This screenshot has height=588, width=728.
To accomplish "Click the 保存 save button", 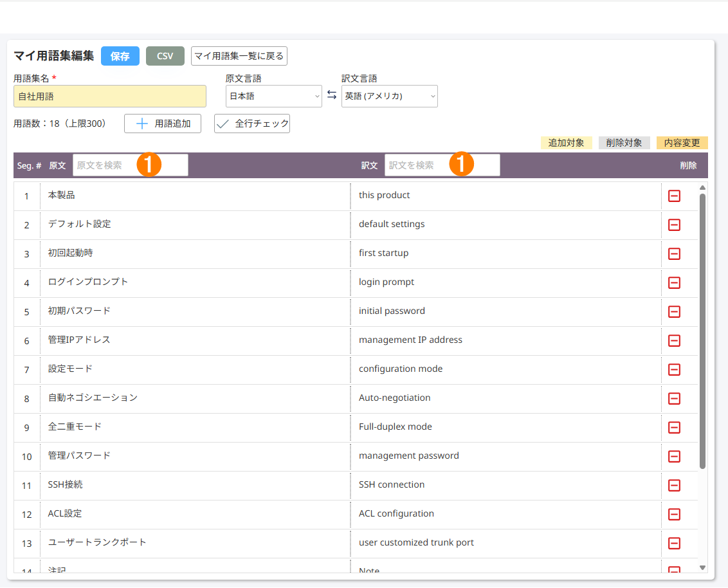I will 120,56.
